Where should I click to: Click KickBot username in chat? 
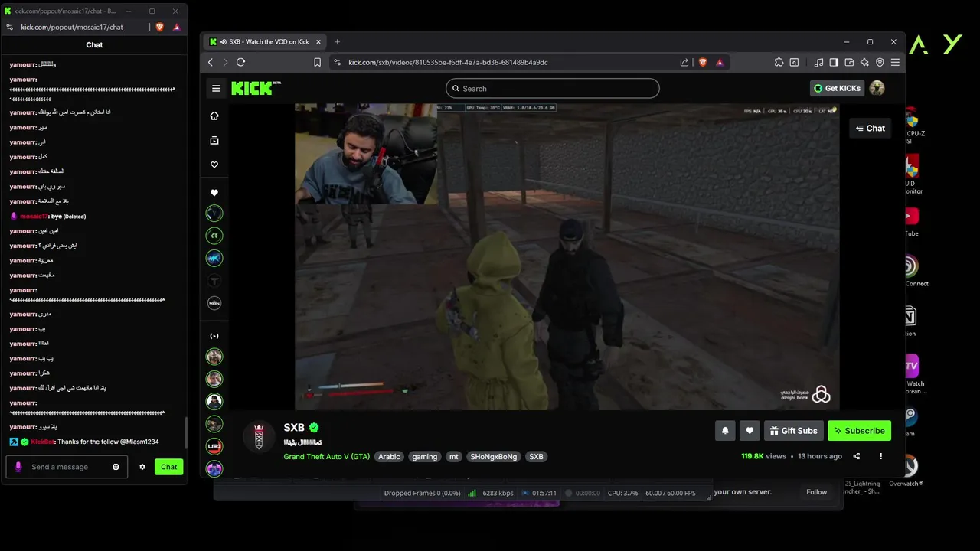43,442
